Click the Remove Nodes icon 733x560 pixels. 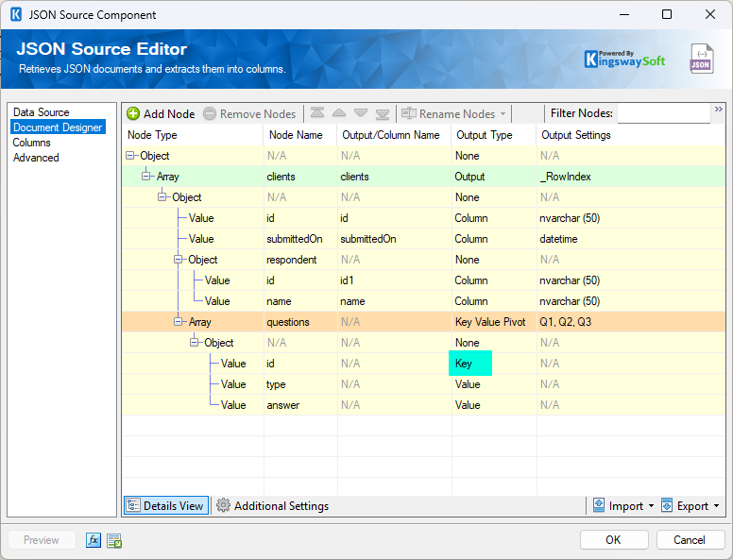pyautogui.click(x=210, y=113)
